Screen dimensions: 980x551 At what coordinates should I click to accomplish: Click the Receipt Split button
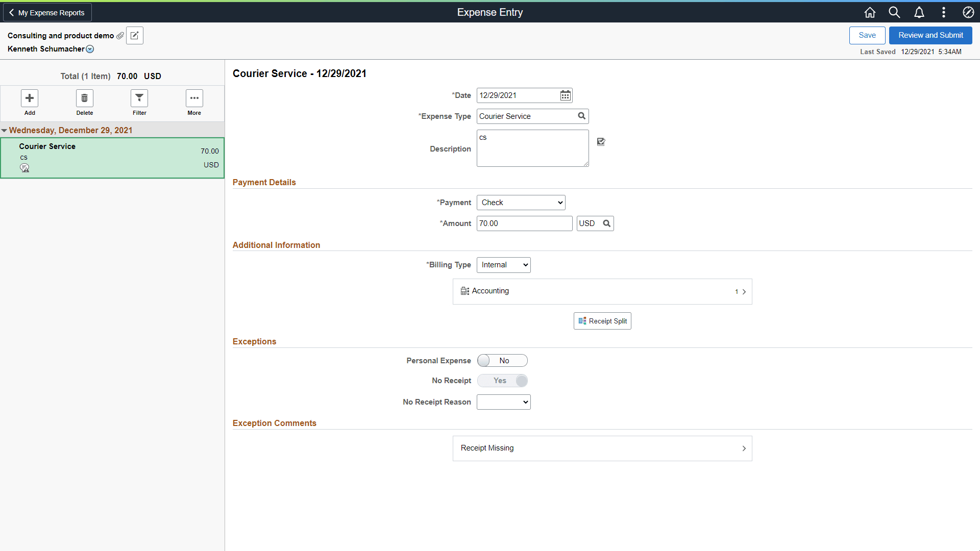(x=602, y=321)
